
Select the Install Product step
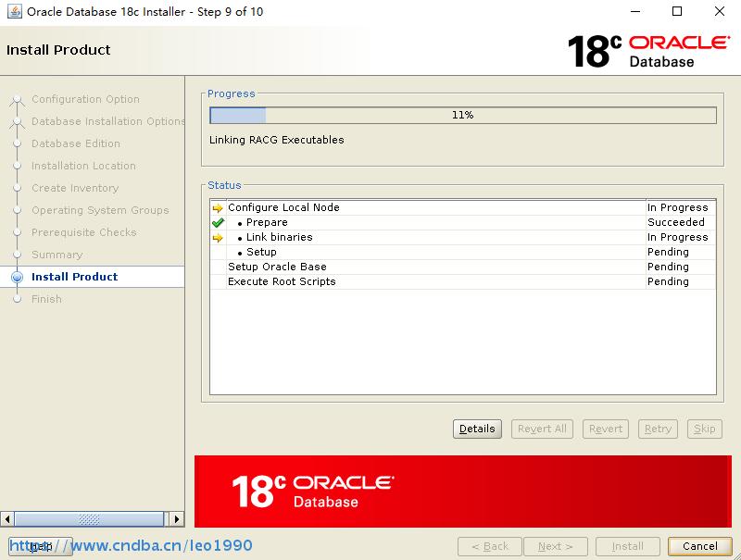[x=75, y=277]
